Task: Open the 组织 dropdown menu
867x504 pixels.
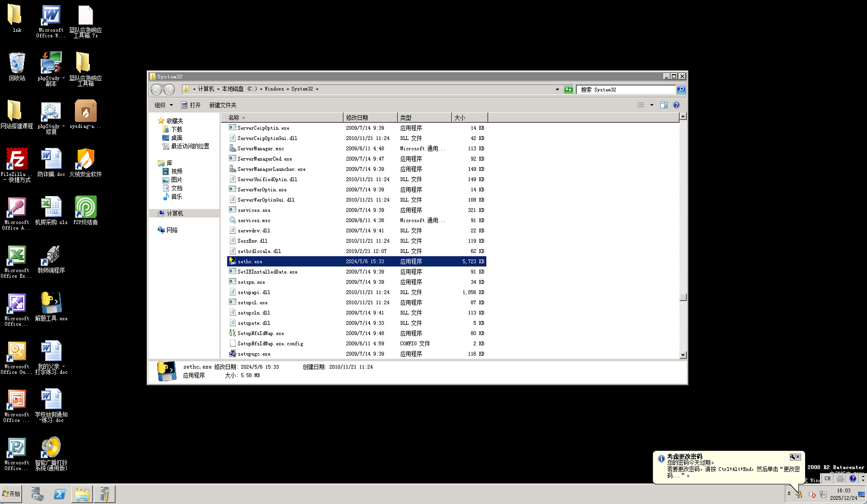Action: (x=164, y=105)
